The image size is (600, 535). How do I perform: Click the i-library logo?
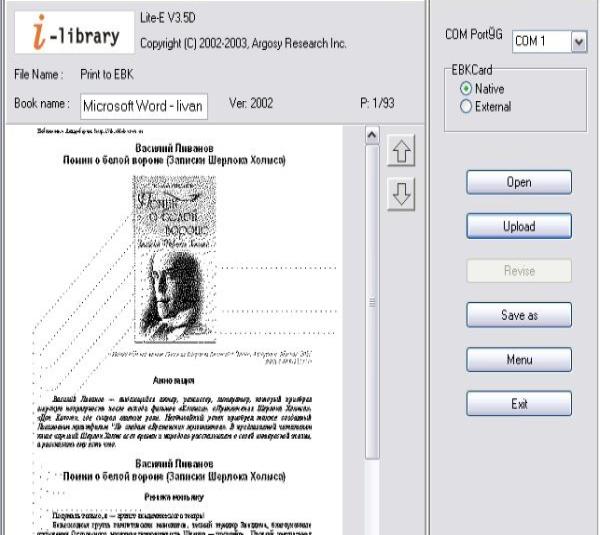pos(74,32)
